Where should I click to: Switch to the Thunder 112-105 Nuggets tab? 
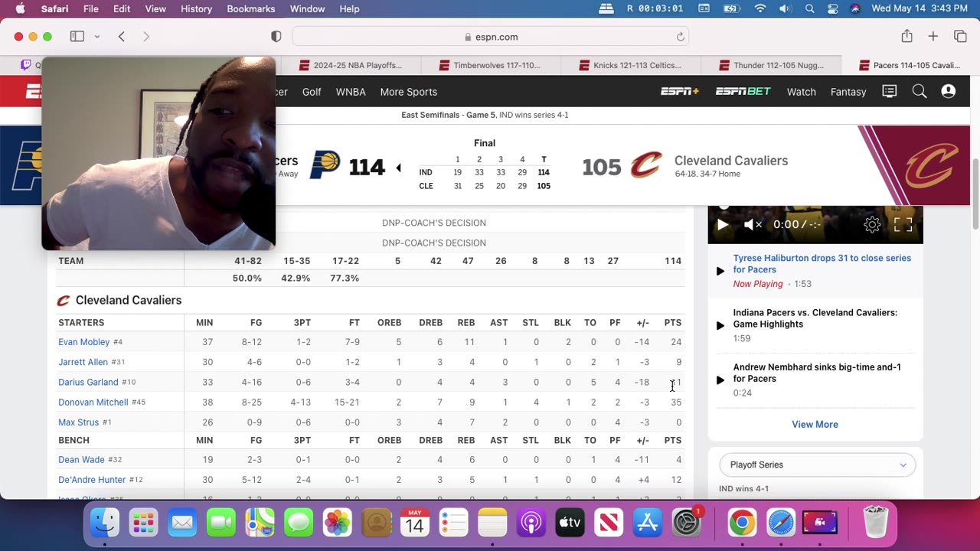point(771,65)
